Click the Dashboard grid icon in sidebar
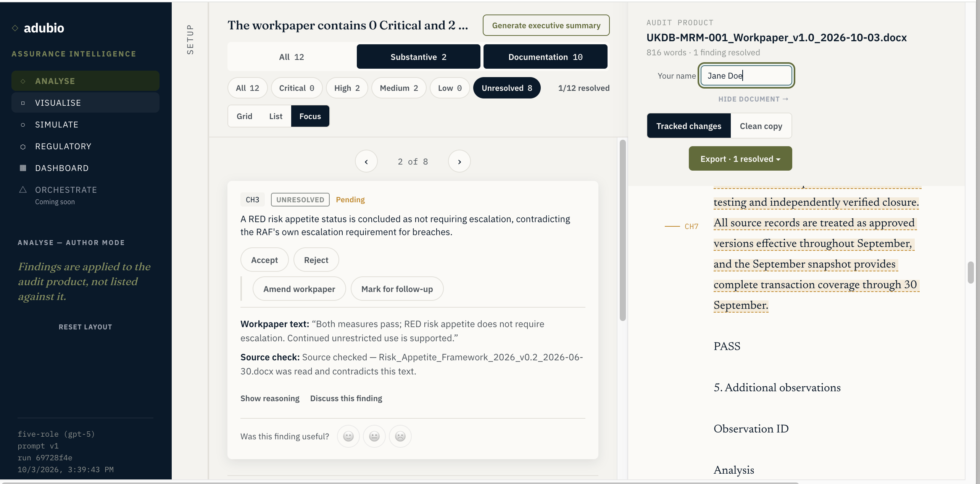The height and width of the screenshot is (484, 980). tap(23, 168)
